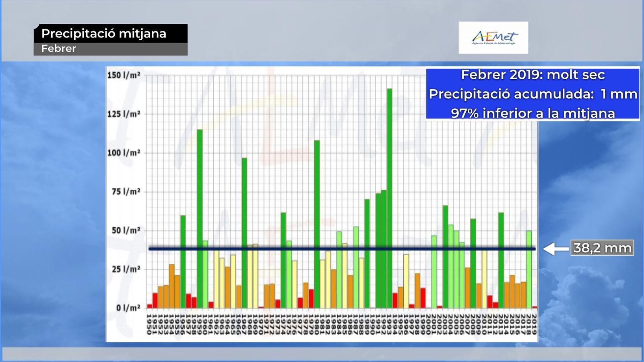Click the "97% inferior a la mitjana" line

pos(533,113)
